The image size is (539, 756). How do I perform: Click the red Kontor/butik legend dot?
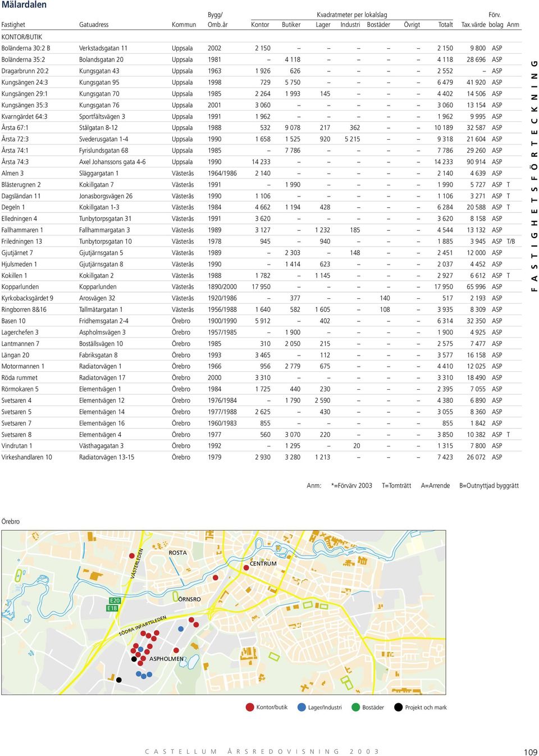[250, 707]
